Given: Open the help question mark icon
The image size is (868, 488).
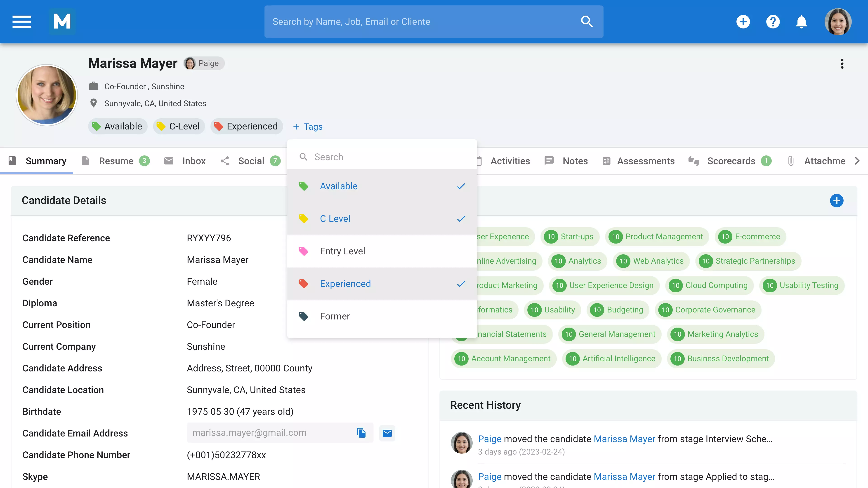Looking at the screenshot, I should point(773,22).
